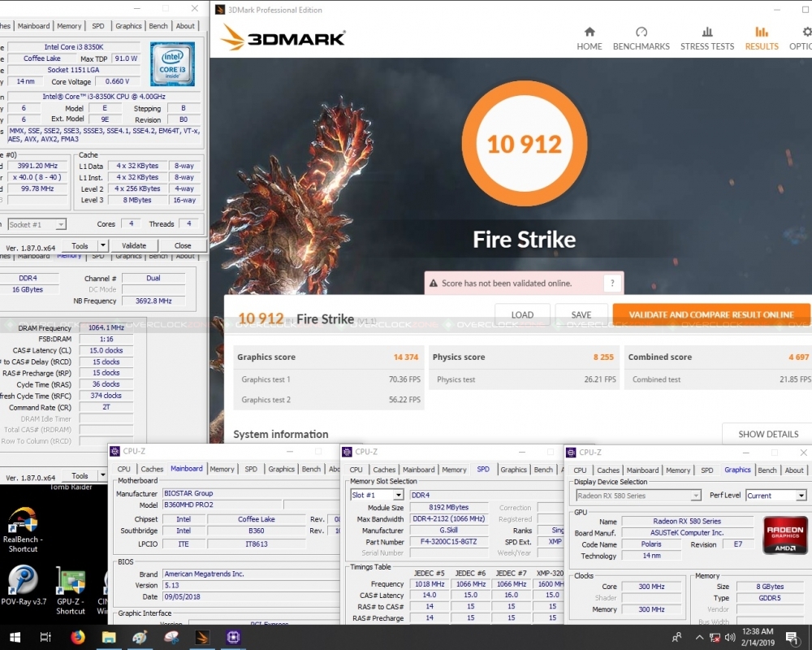This screenshot has height=650, width=812.
Task: Switch to About tab in Intel i3 CPU-Z window
Action: click(x=185, y=26)
